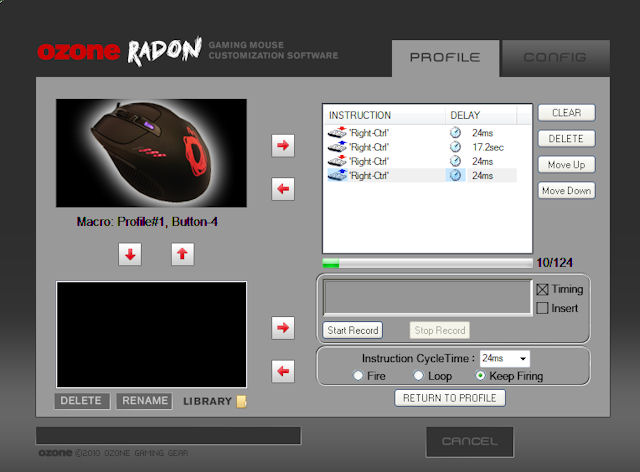The height and width of the screenshot is (472, 640).
Task: Click the recording input field
Action: pos(427,298)
